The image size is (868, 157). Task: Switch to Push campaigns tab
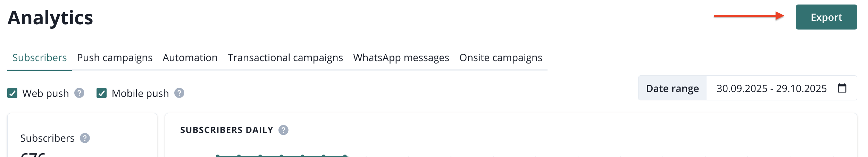pyautogui.click(x=115, y=58)
